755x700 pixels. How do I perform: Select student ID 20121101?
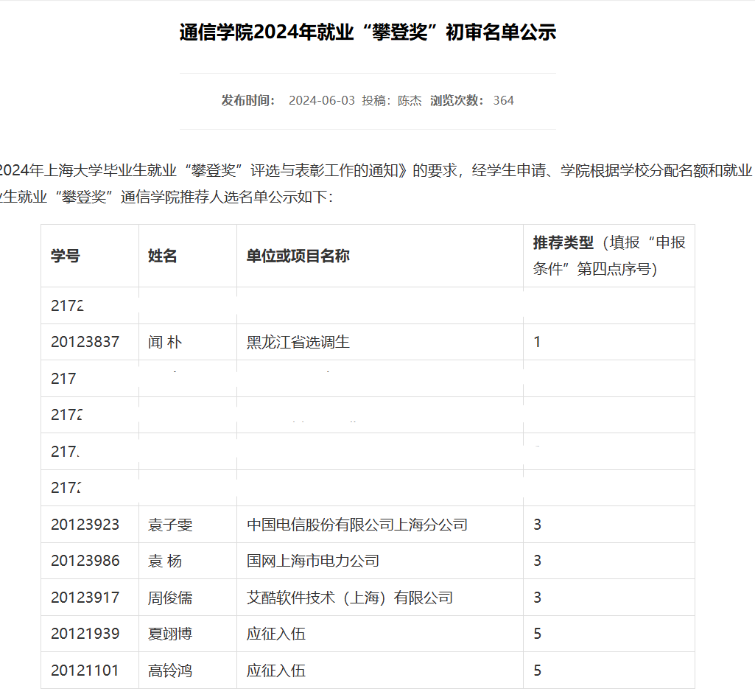[85, 671]
